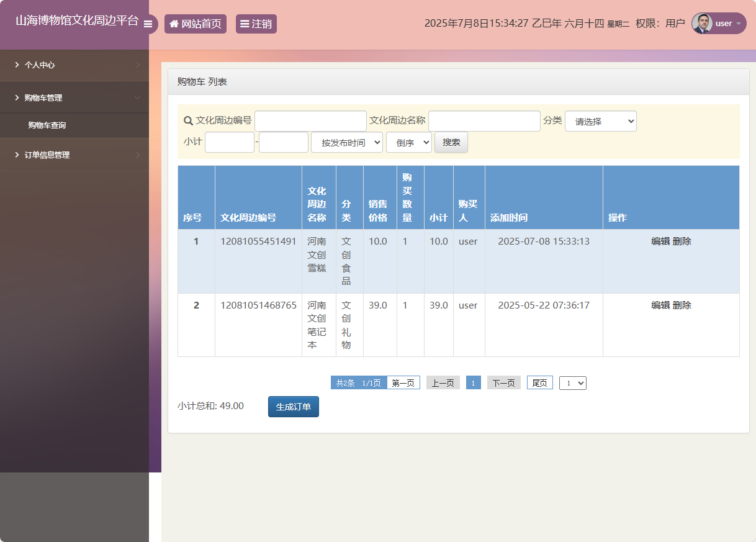Screen dimensions: 756x542
Task: Click the magnifier search icon
Action: tap(188, 120)
